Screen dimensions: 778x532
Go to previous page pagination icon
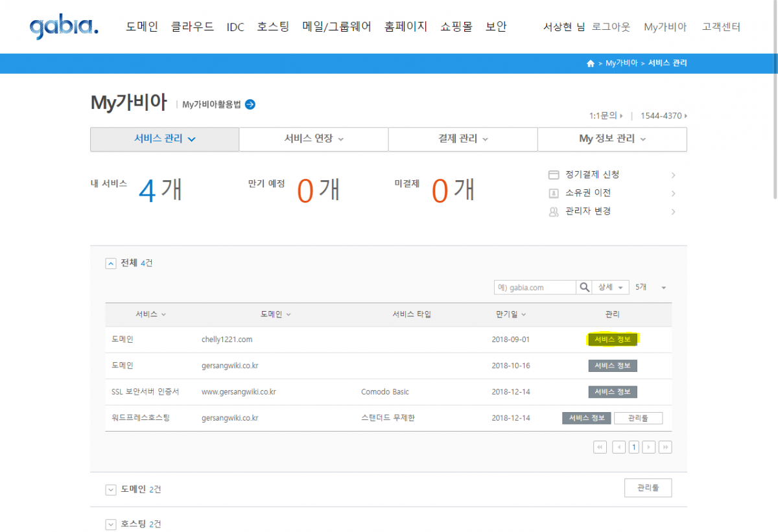619,447
